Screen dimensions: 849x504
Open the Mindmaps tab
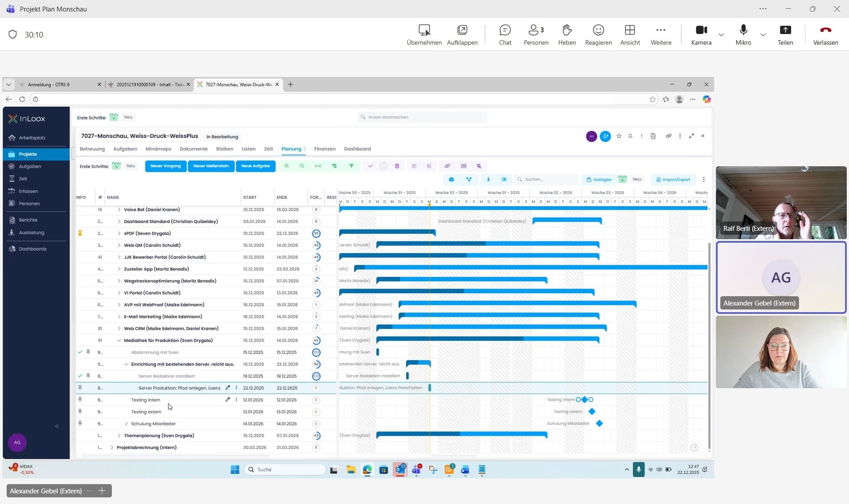158,149
